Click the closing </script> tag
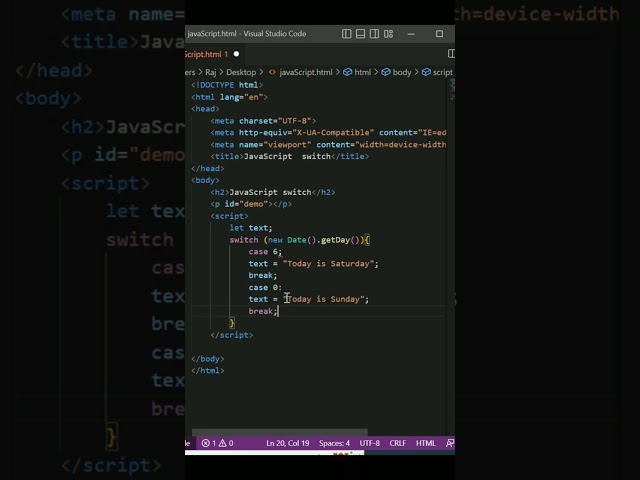Screen dimensions: 640x480 pyautogui.click(x=232, y=335)
